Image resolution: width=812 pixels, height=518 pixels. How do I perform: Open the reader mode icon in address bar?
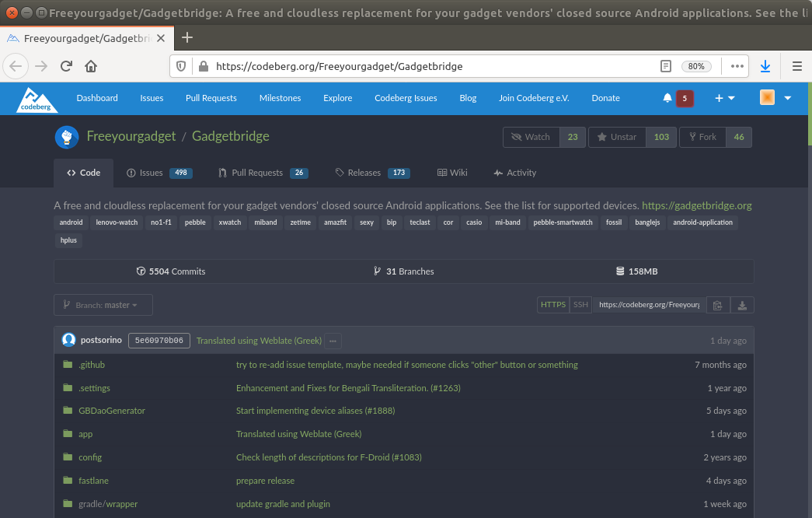tap(666, 66)
